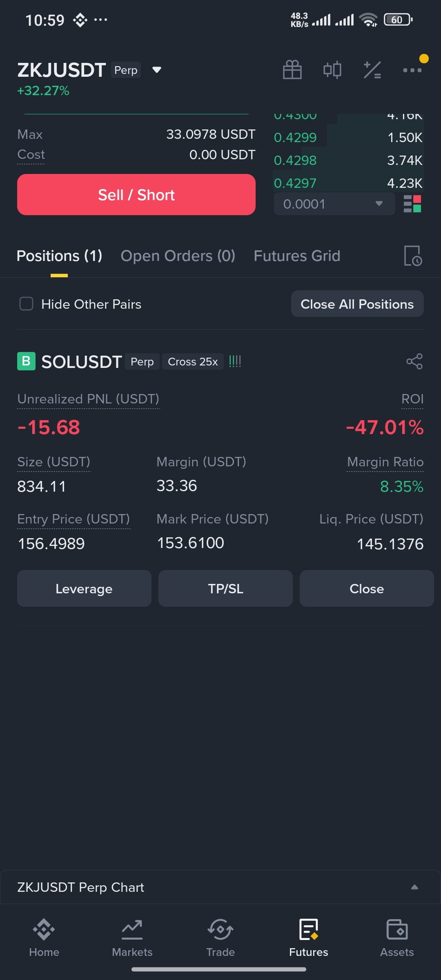Tap the Sell / Short button

point(136,194)
